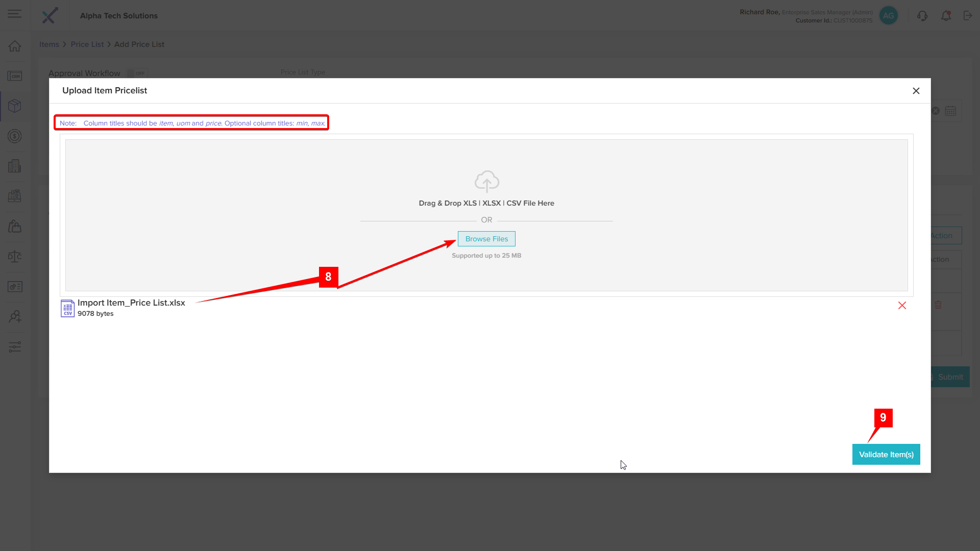Open the CRM sidebar icon
Screen dimensions: 980x551
pyautogui.click(x=15, y=76)
